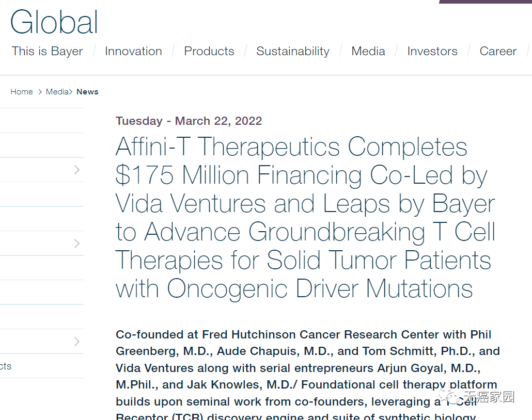Screen dimensions: 532x420
Task: Click Media in the breadcrumb trail
Action: click(57, 91)
